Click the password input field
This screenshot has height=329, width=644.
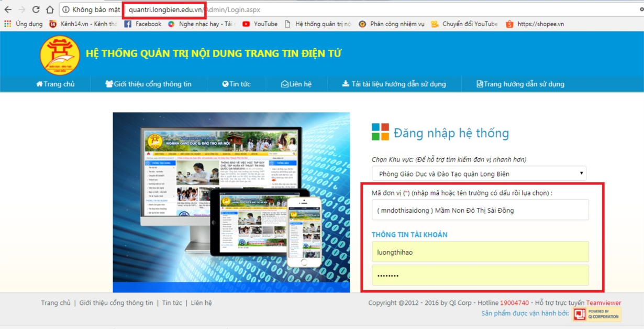[480, 276]
